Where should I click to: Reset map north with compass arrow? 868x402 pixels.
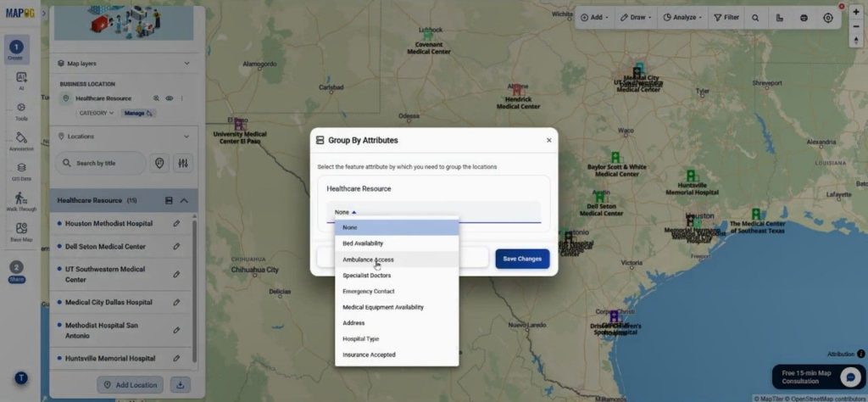[856, 41]
